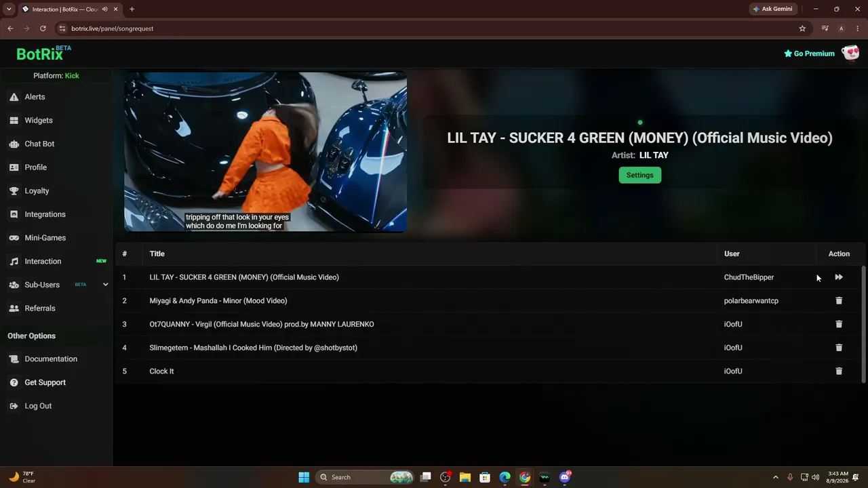Click the user avatar in the header

tap(850, 54)
